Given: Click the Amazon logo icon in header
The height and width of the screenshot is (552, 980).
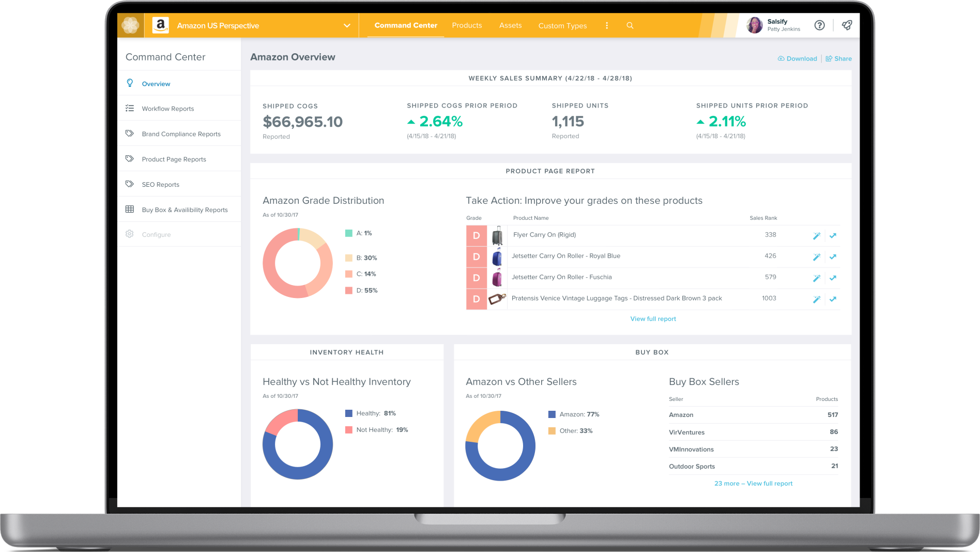Looking at the screenshot, I should tap(161, 25).
